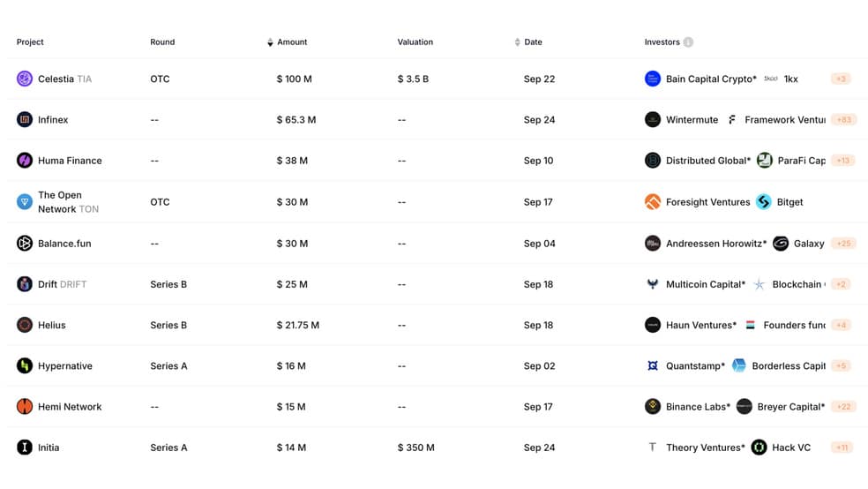Click the Foresight Ventures orange logo icon

[x=653, y=202]
